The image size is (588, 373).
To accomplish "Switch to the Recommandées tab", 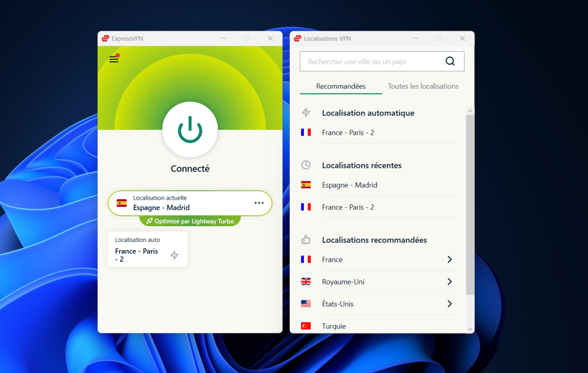I will click(x=341, y=86).
